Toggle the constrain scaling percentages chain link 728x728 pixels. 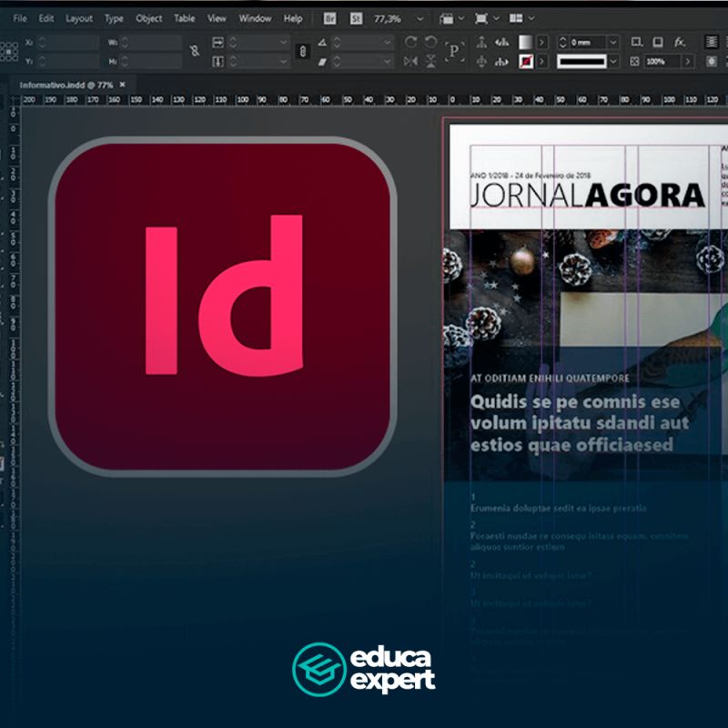pos(303,52)
